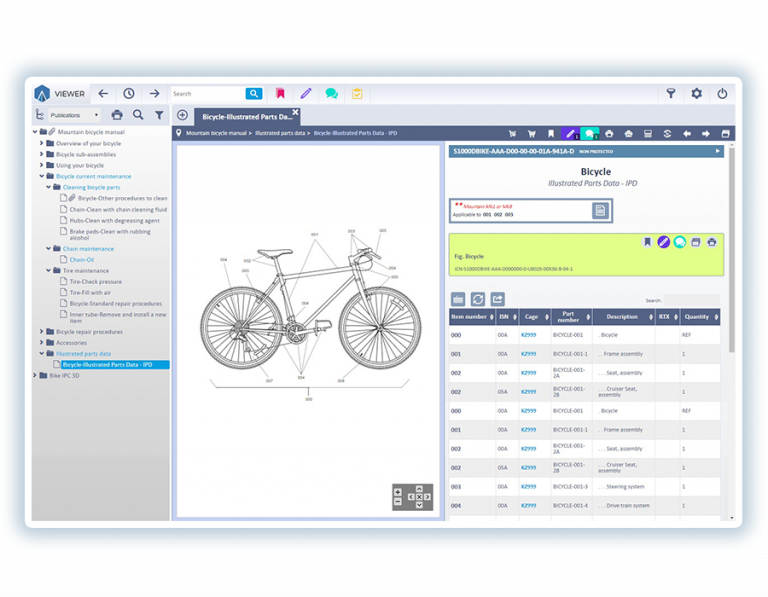
Task: Click the filter funnel in top right toolbar
Action: tap(671, 94)
